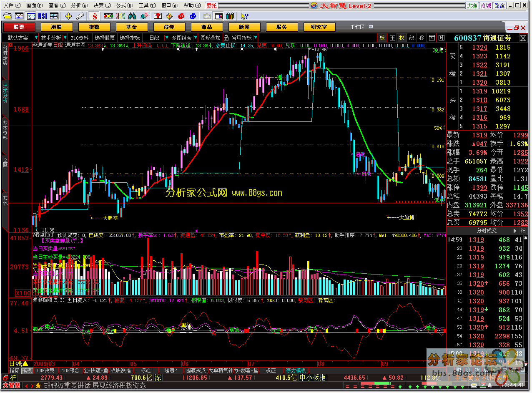The width and height of the screenshot is (532, 393).
Task: Click 选择股票 in the toolbar
Action: coord(105,38)
